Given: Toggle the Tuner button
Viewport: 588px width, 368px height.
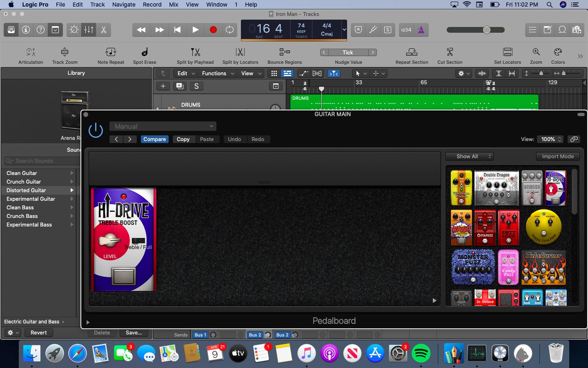Looking at the screenshot, I should coord(373,30).
